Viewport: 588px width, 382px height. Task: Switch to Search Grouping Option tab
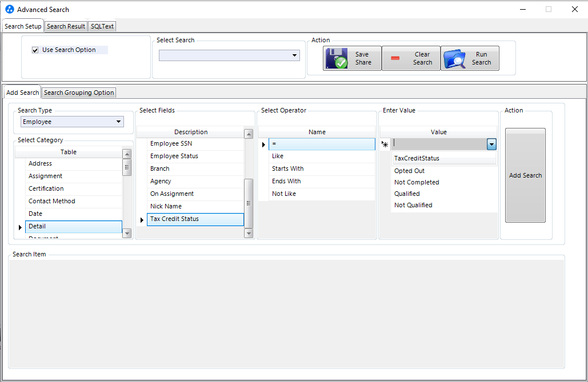pos(79,93)
